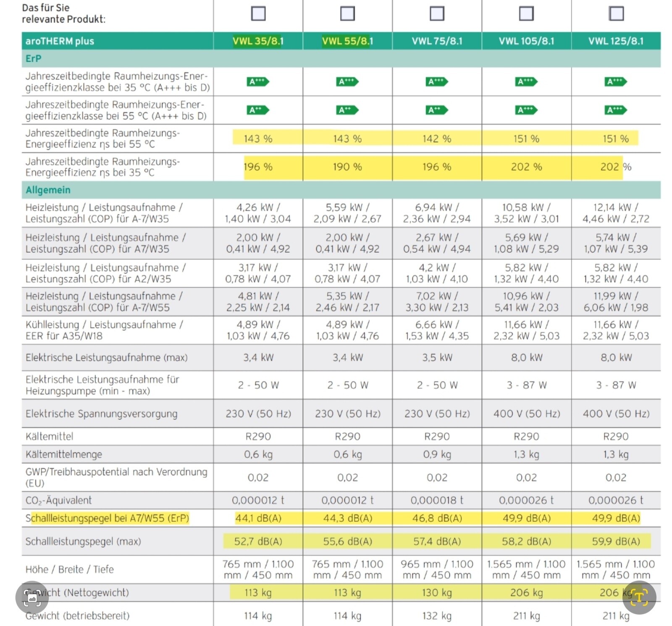
Task: Click the ErP section header
Action: pos(34,58)
